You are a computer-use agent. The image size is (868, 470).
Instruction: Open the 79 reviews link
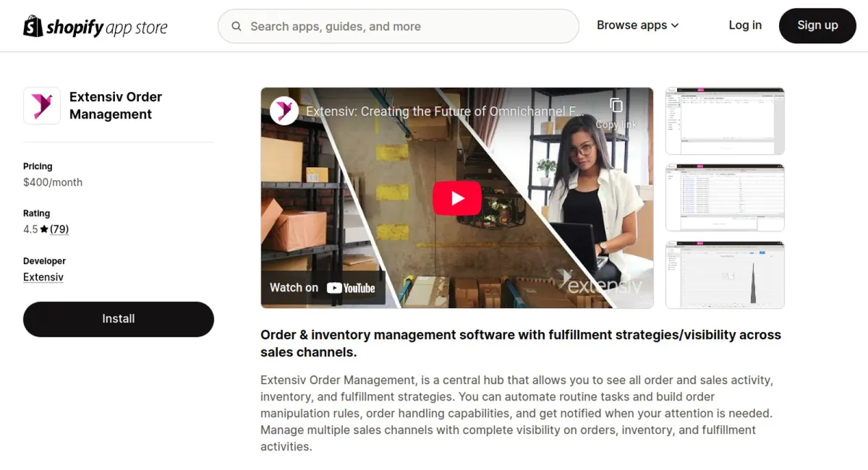pyautogui.click(x=59, y=229)
